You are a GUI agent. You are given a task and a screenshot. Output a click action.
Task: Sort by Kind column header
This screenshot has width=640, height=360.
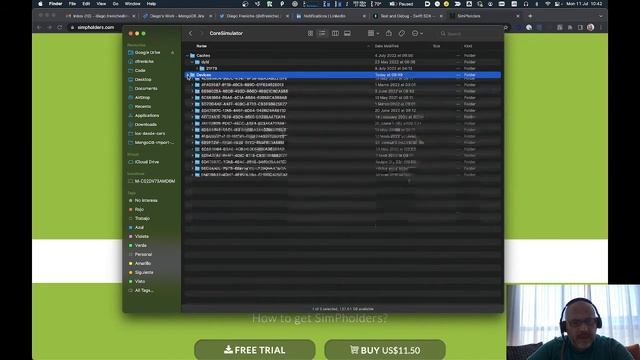pyautogui.click(x=468, y=46)
